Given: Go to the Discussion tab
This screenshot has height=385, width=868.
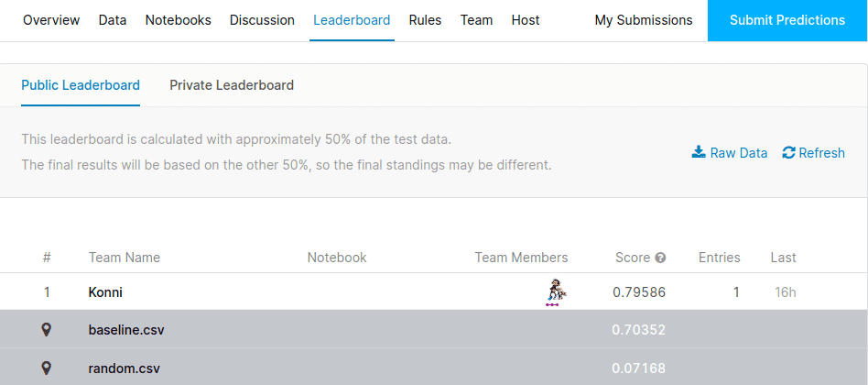Looking at the screenshot, I should click(262, 20).
